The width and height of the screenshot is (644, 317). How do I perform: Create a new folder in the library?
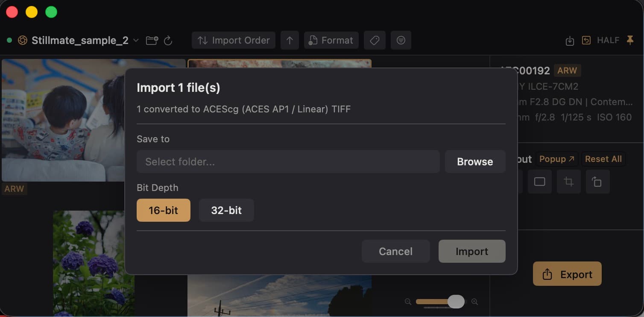click(x=152, y=40)
